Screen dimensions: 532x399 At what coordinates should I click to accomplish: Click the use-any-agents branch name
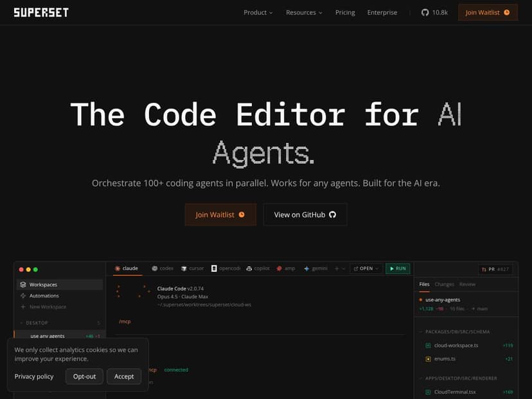coord(443,300)
